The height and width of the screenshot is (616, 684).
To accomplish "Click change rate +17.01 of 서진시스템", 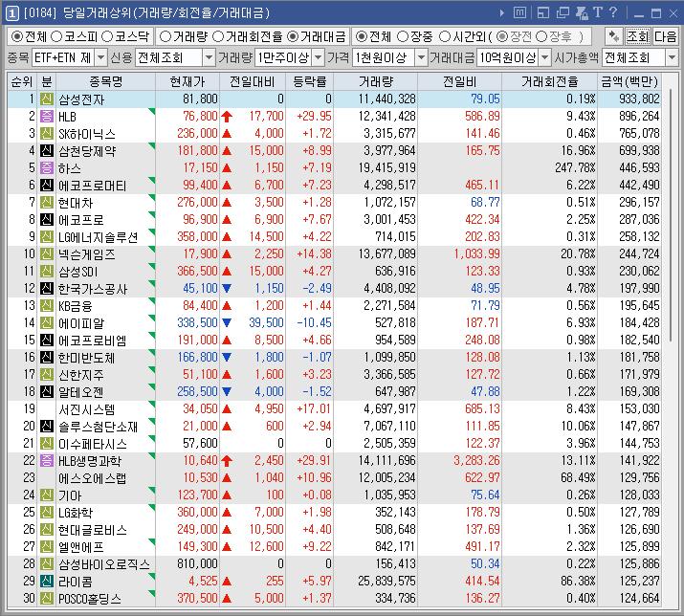I will (x=314, y=408).
